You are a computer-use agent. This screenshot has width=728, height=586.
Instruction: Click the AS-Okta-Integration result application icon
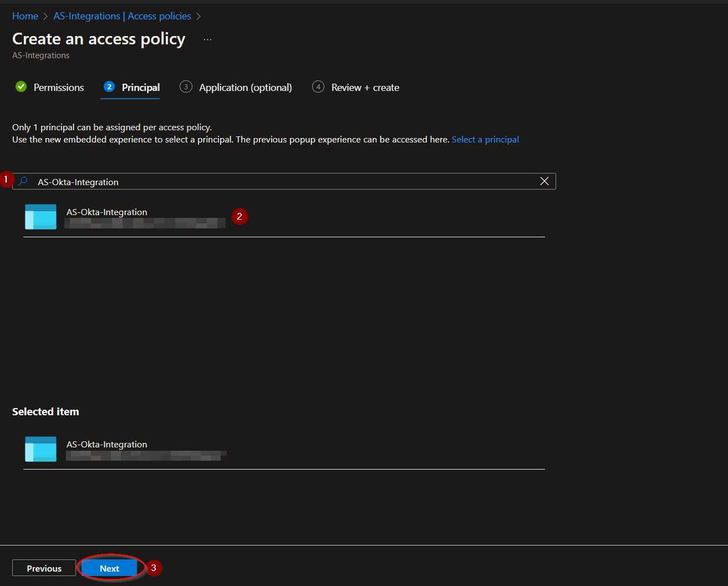click(x=40, y=217)
